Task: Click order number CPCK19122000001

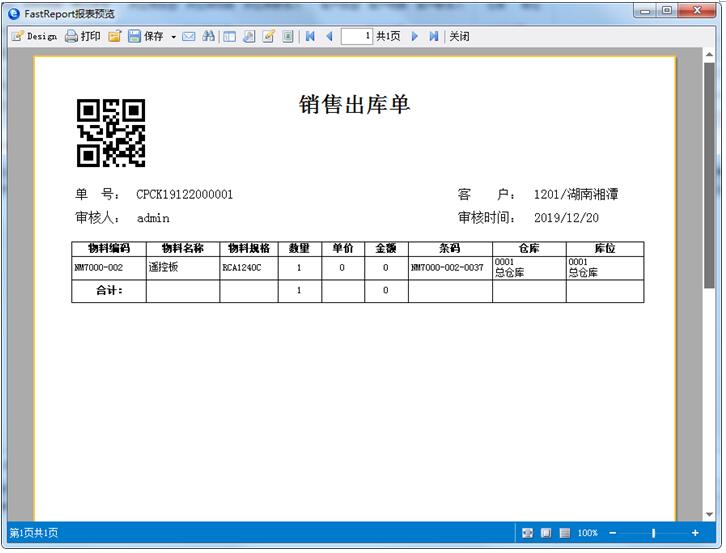Action: 184,195
